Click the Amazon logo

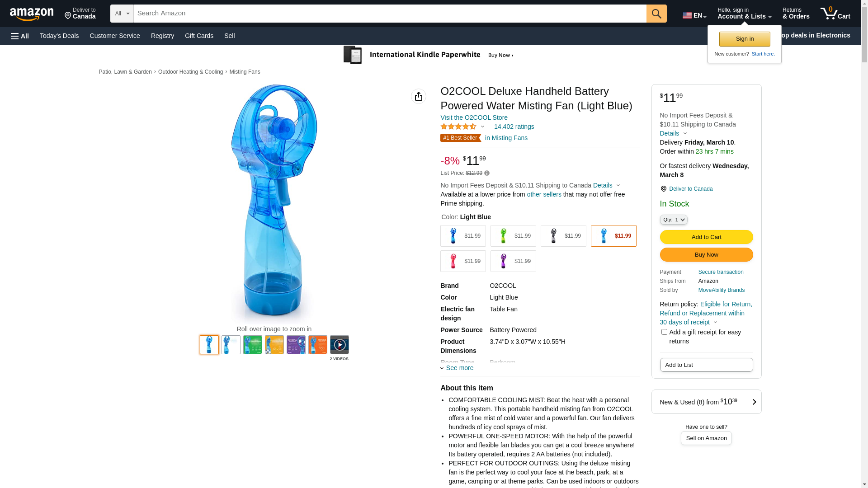point(32,14)
